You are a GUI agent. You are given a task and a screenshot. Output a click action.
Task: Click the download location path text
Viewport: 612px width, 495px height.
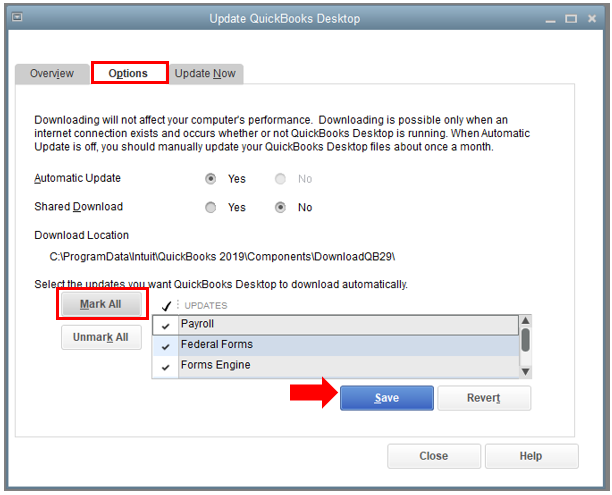click(x=222, y=256)
